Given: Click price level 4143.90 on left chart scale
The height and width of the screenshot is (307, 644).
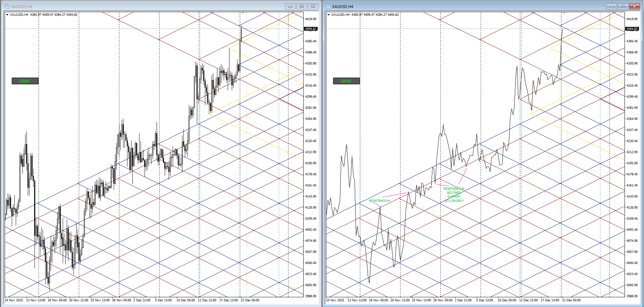Looking at the screenshot, I should tap(311, 196).
